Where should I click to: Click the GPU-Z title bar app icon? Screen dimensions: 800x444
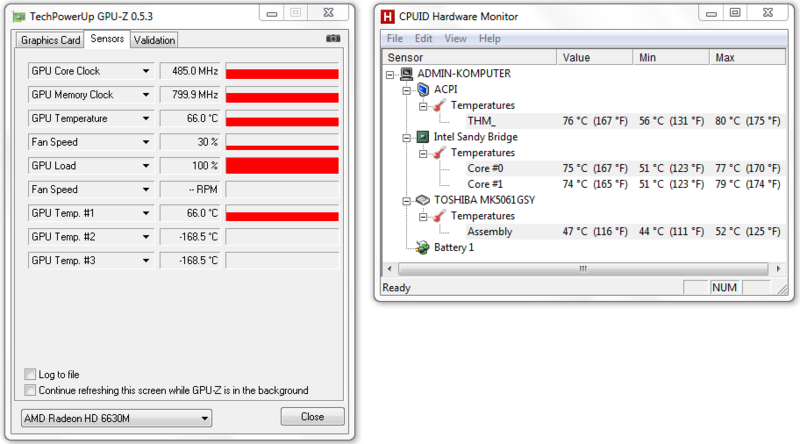click(x=19, y=17)
